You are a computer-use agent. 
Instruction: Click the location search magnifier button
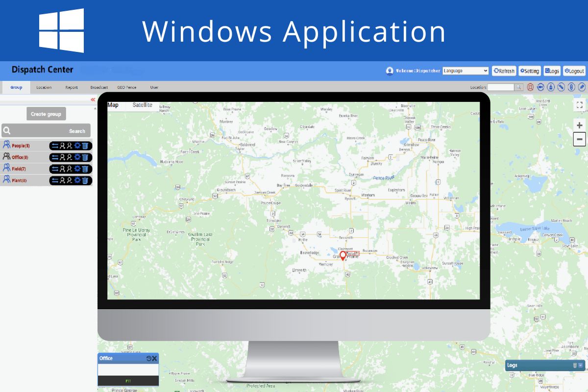(x=518, y=87)
